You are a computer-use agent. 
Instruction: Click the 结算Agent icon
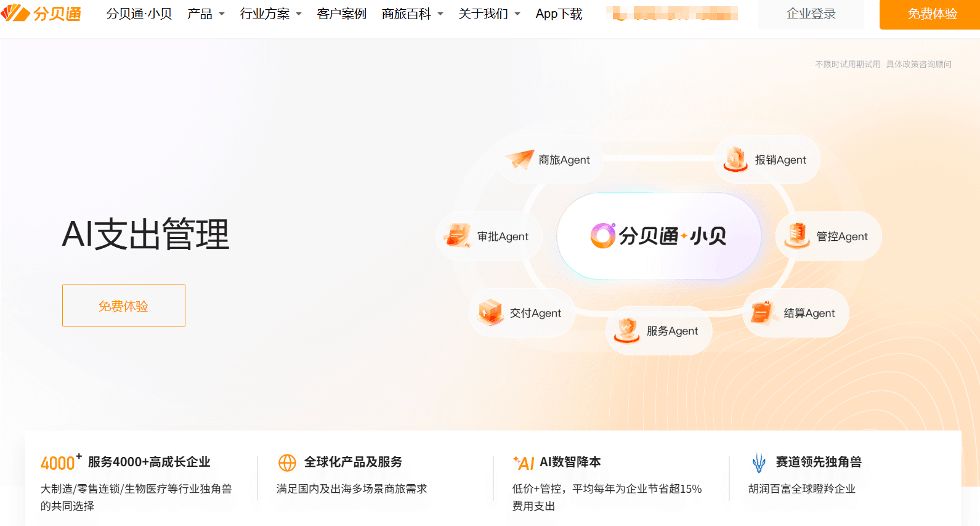764,312
